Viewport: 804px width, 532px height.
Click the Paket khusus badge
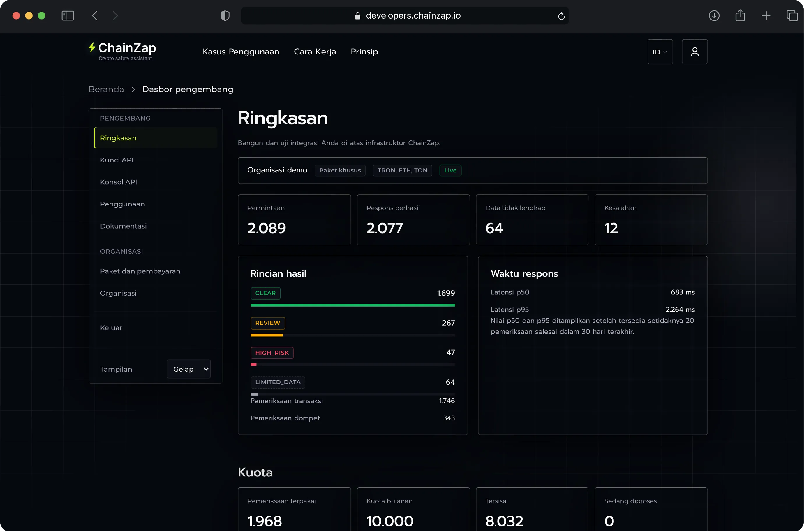point(340,170)
